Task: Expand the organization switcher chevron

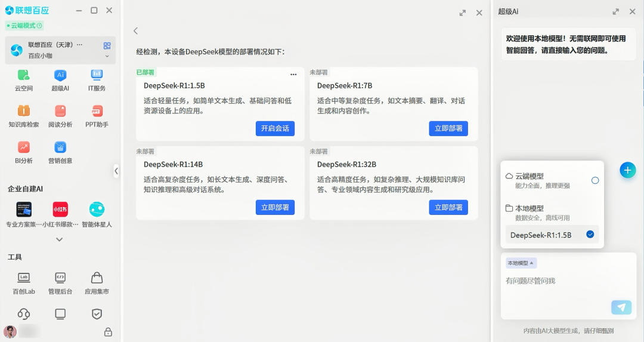Action: [107, 56]
